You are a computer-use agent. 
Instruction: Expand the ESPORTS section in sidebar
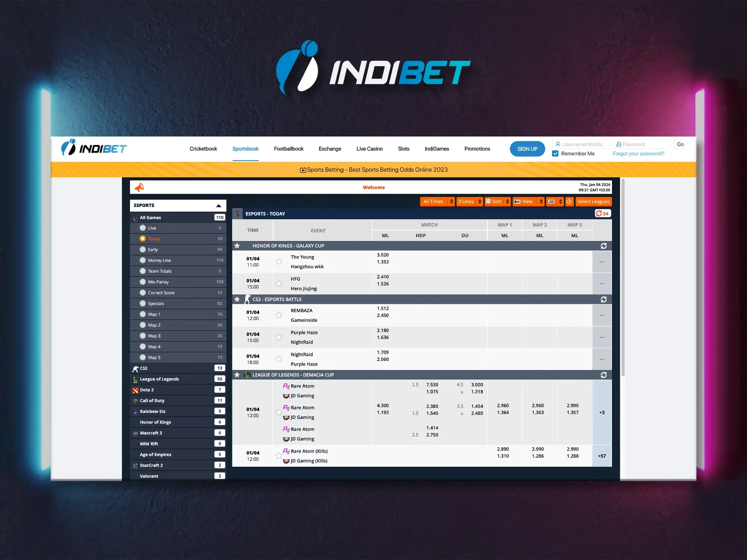pyautogui.click(x=218, y=205)
